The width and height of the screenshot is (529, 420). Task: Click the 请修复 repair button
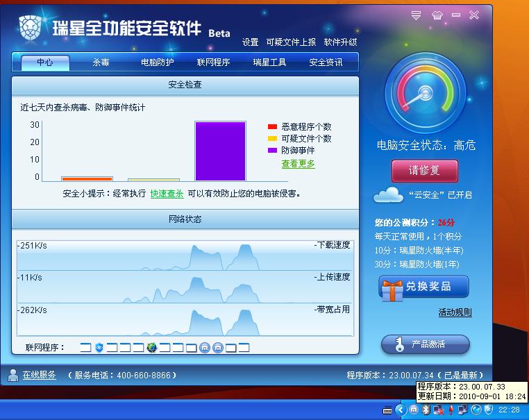click(x=425, y=171)
